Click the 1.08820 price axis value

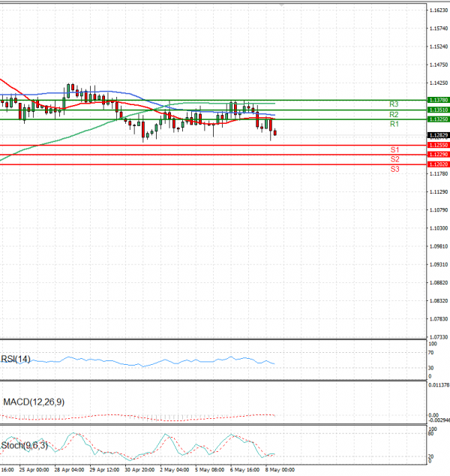point(439,282)
